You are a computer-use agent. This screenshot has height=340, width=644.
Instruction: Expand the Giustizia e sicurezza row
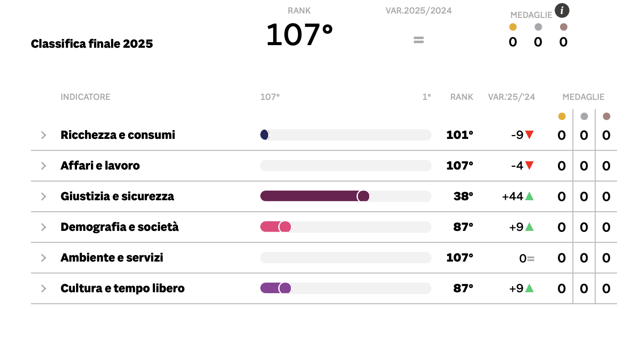coord(43,196)
